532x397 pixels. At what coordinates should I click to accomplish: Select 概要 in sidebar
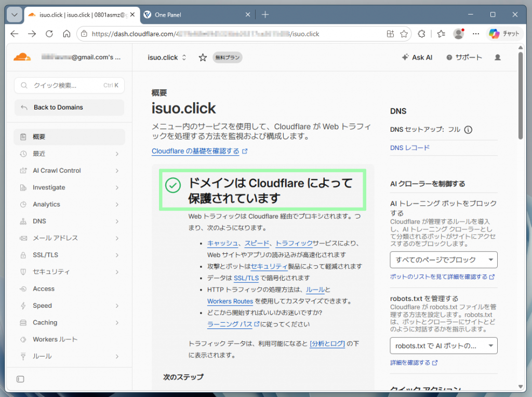69,137
